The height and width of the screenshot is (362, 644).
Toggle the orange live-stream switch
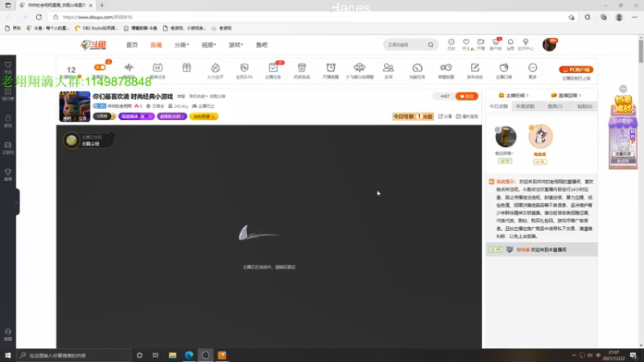[x=100, y=68]
